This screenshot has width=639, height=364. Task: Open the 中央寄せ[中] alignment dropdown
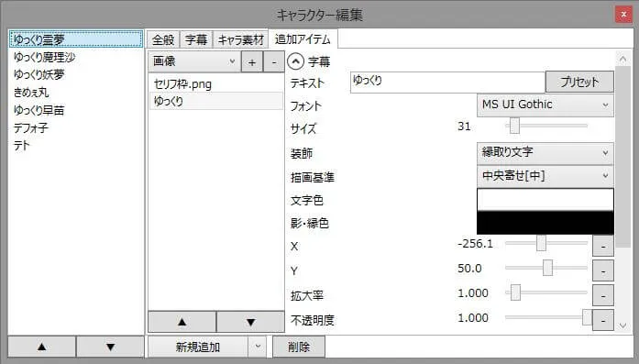click(545, 176)
